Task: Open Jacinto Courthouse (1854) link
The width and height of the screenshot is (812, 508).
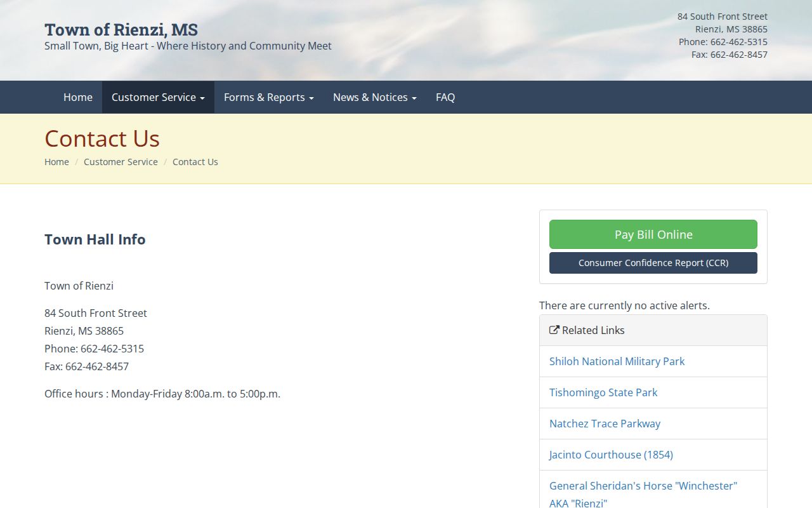Action: coord(611,455)
